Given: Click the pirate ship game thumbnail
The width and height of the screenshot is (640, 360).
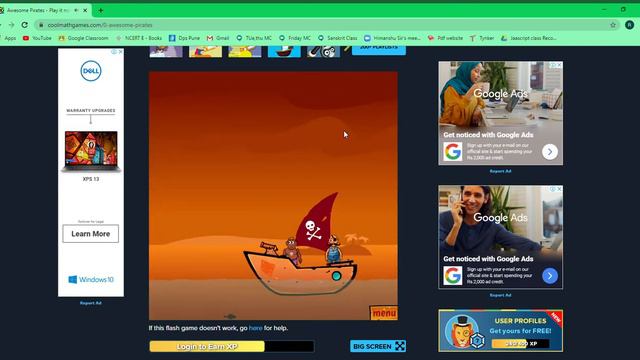Looking at the screenshot, I should tap(284, 51).
